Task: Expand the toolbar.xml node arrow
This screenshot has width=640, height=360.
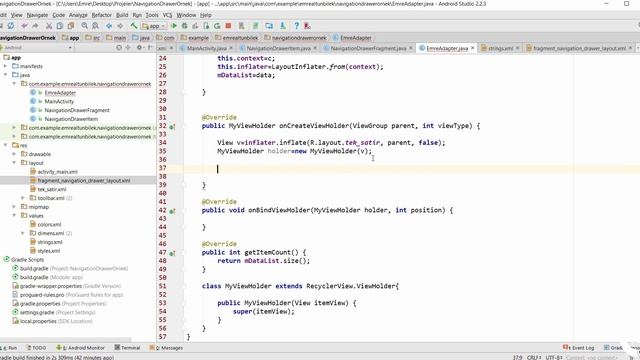Action: [23, 198]
